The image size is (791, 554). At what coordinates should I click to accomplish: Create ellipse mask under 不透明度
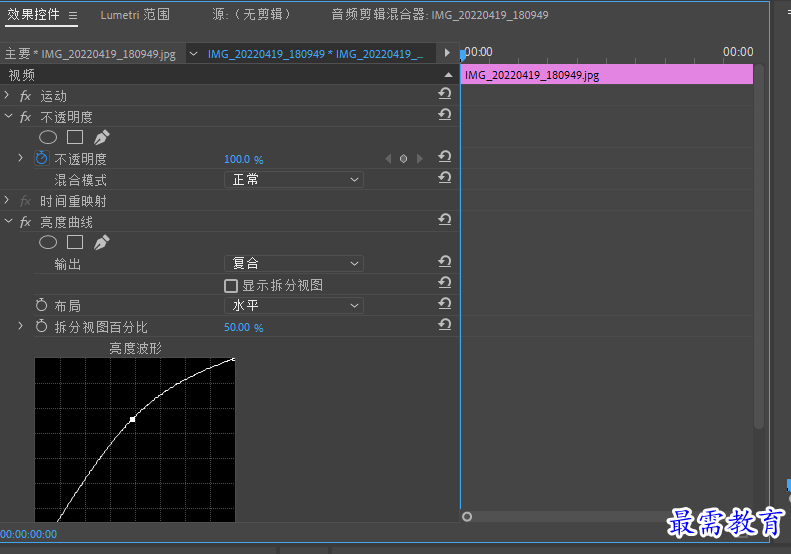click(48, 137)
